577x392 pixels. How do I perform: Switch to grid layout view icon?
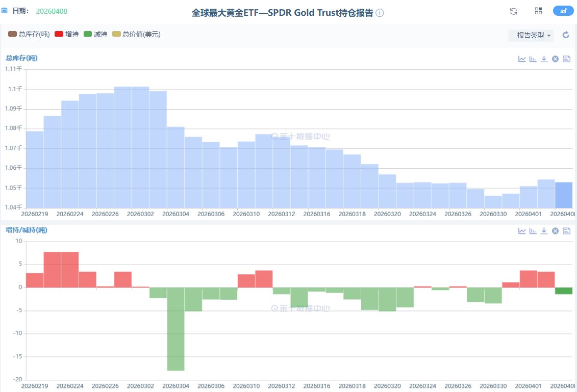pyautogui.click(x=538, y=11)
